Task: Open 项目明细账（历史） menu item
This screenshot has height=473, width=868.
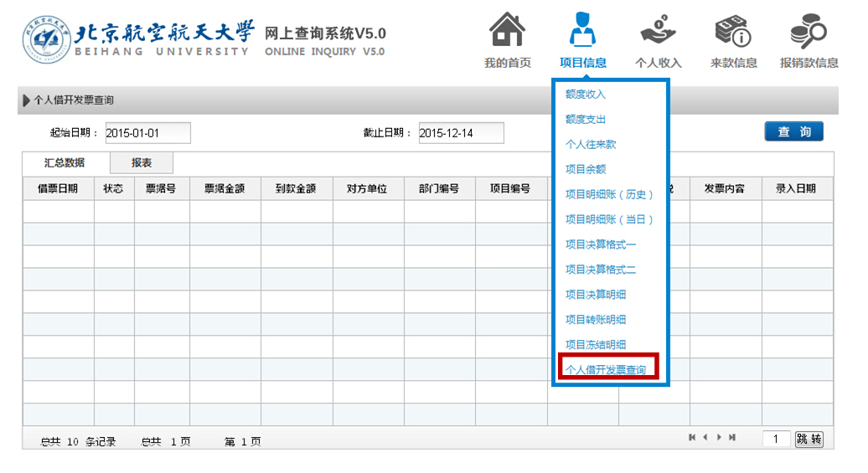Action: [609, 194]
